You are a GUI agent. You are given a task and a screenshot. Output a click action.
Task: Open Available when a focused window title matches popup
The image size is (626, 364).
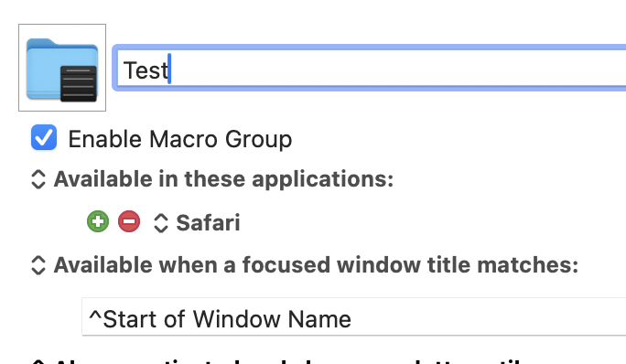point(305,265)
